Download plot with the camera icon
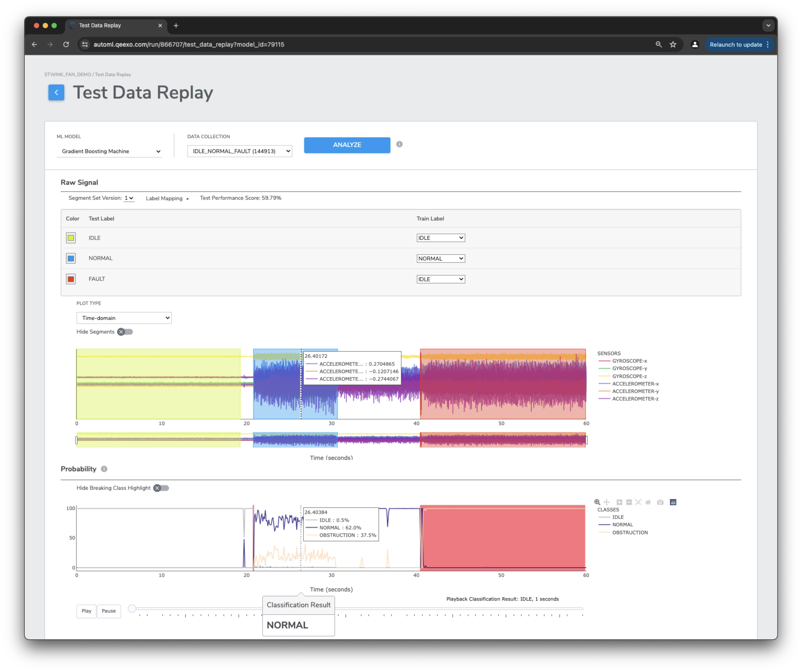The height and width of the screenshot is (672, 802). click(x=660, y=502)
